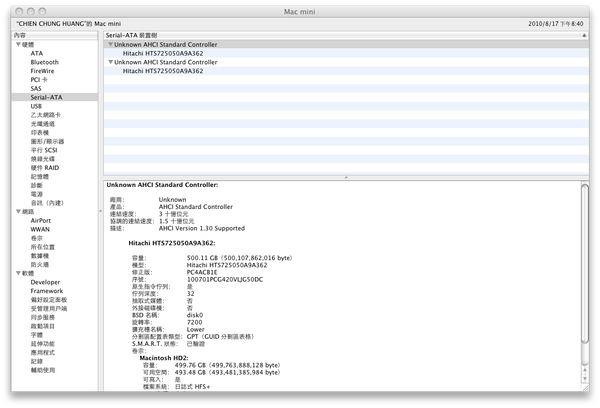Open 延伸功能 extensions entry

[x=42, y=344]
